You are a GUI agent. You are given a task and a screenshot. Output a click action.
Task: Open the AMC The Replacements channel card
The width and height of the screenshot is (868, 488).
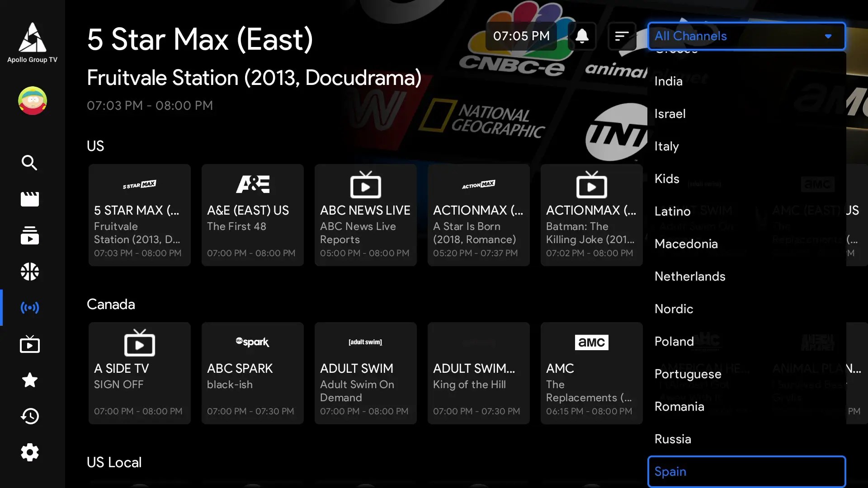(x=592, y=373)
